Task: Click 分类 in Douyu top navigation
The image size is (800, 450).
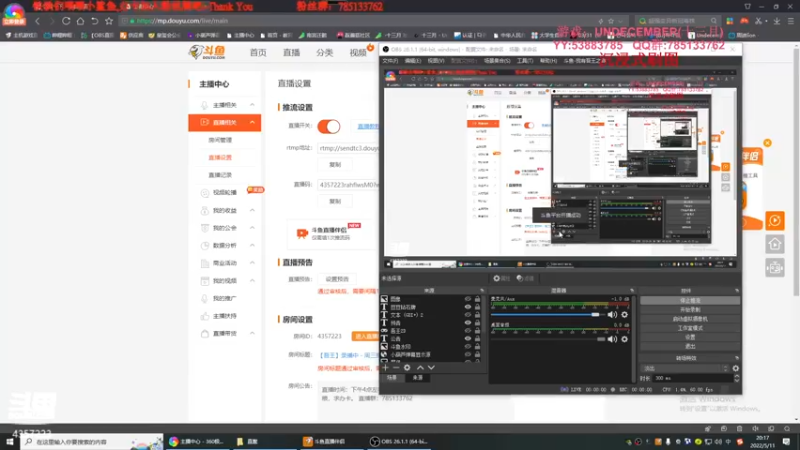Action: [324, 53]
